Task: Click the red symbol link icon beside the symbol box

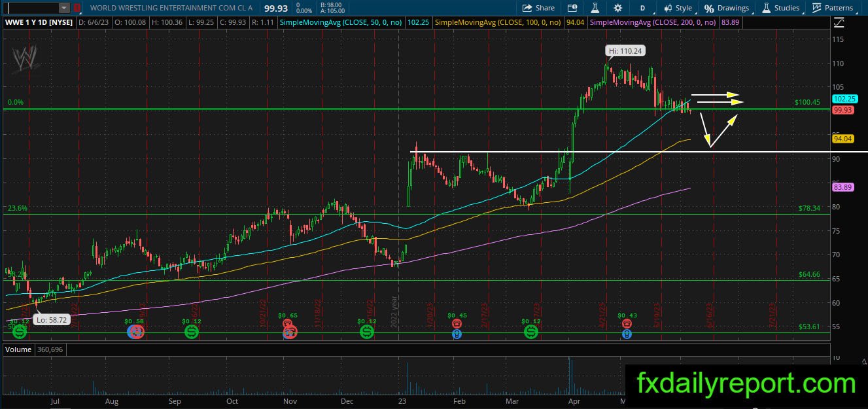Action: point(78,8)
